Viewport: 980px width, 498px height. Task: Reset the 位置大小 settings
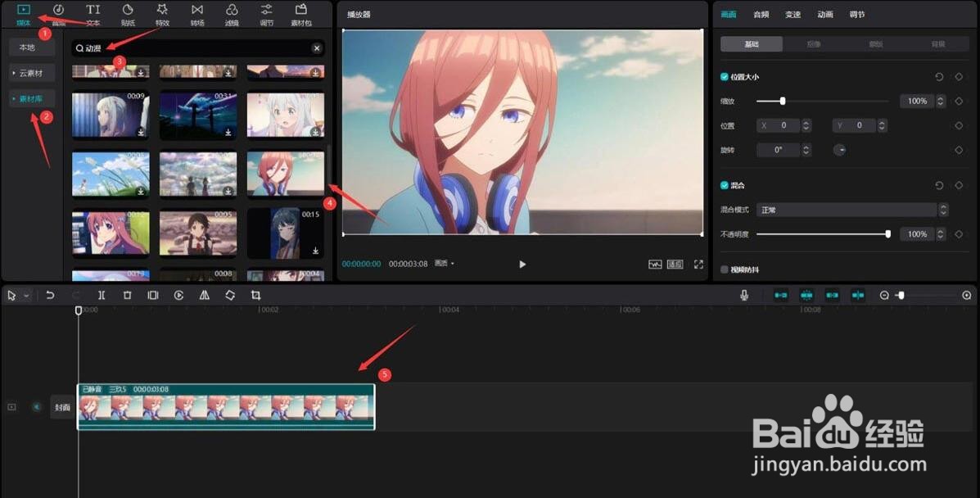[x=939, y=76]
